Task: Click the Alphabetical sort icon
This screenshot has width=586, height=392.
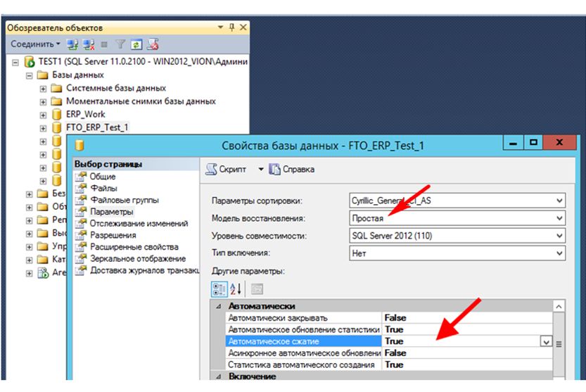Action: pos(236,289)
